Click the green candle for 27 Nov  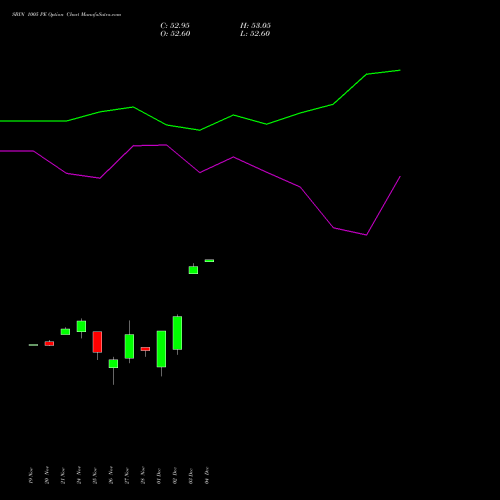coord(129,346)
